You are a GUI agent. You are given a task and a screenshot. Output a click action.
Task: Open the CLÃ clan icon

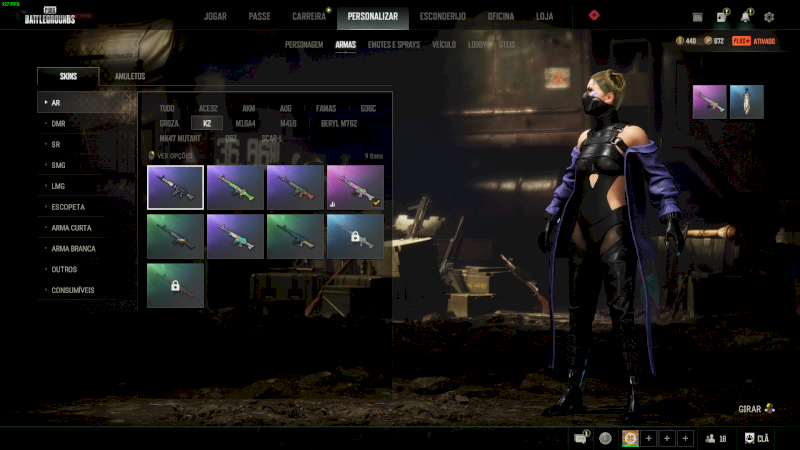tap(757, 438)
